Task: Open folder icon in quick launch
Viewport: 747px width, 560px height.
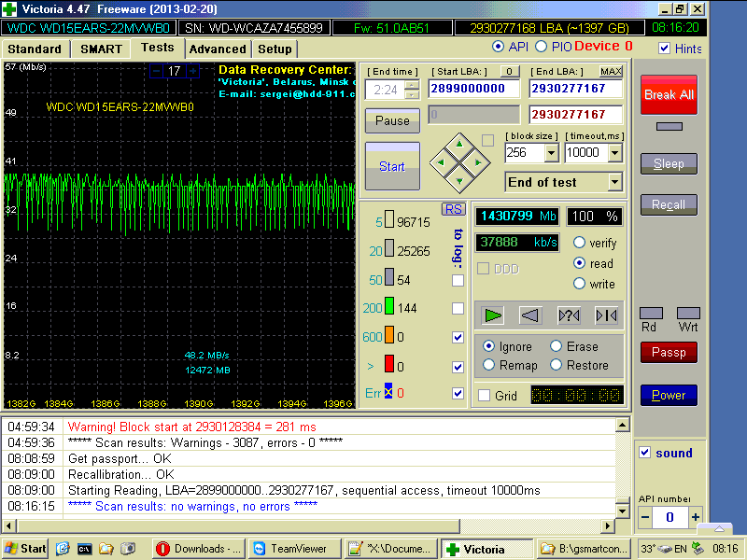Action: pyautogui.click(x=106, y=549)
